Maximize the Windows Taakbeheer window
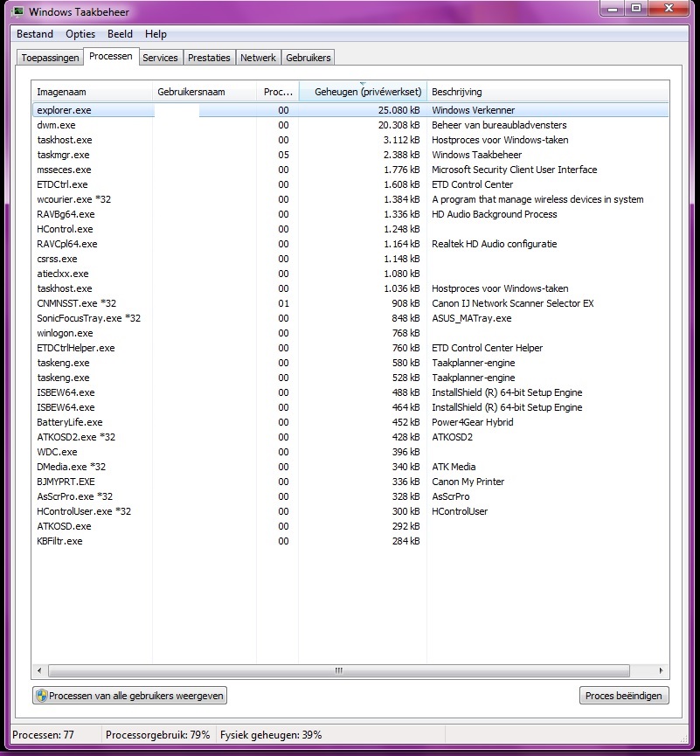700x756 pixels. (x=636, y=8)
